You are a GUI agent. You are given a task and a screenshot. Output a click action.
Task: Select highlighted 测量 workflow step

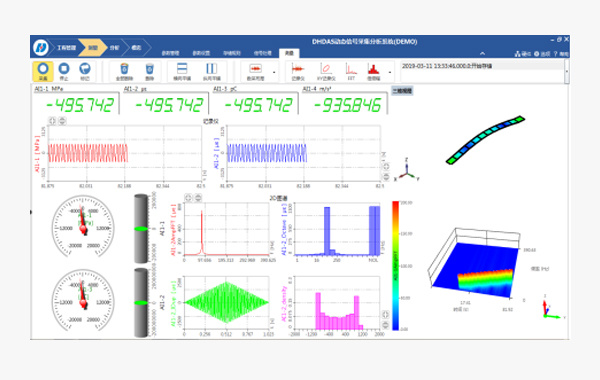92,48
